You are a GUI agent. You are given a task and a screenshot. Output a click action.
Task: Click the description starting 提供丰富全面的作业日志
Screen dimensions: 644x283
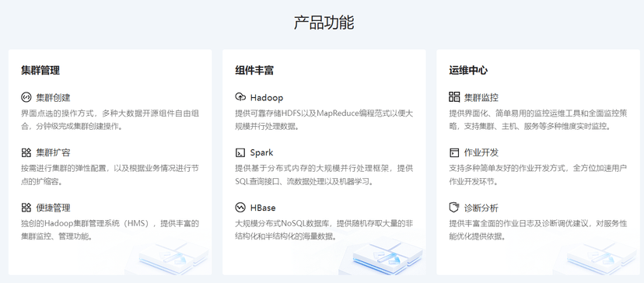click(538, 229)
